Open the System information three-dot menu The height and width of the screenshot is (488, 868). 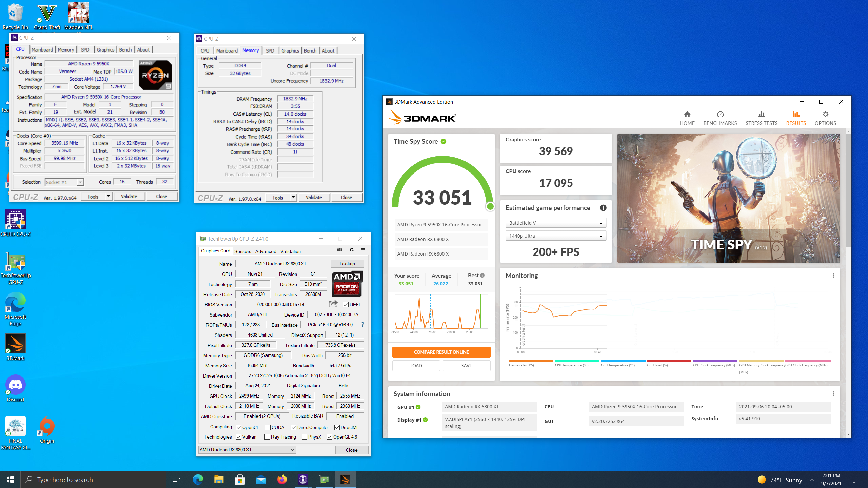tap(833, 394)
